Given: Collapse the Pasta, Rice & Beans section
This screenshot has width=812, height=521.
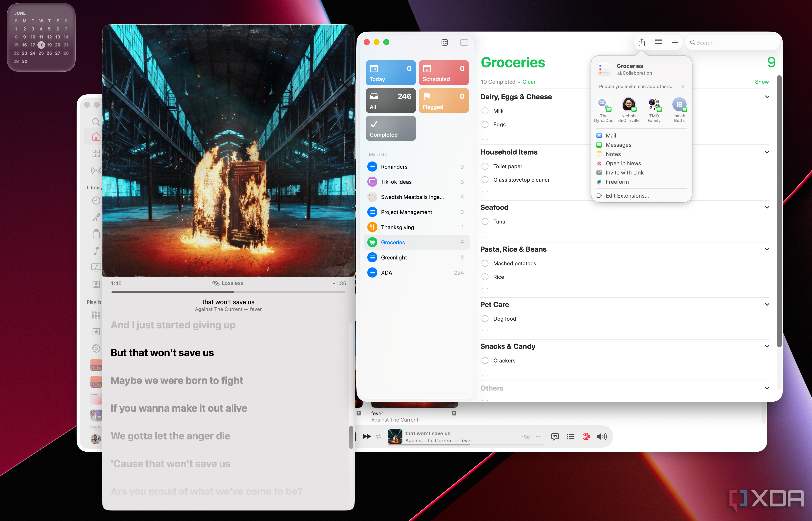Looking at the screenshot, I should click(767, 249).
